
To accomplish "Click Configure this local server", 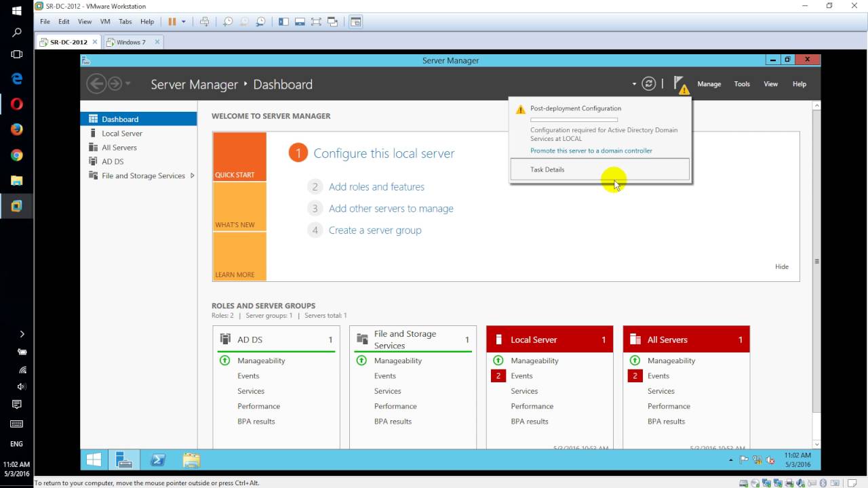I will pyautogui.click(x=384, y=153).
